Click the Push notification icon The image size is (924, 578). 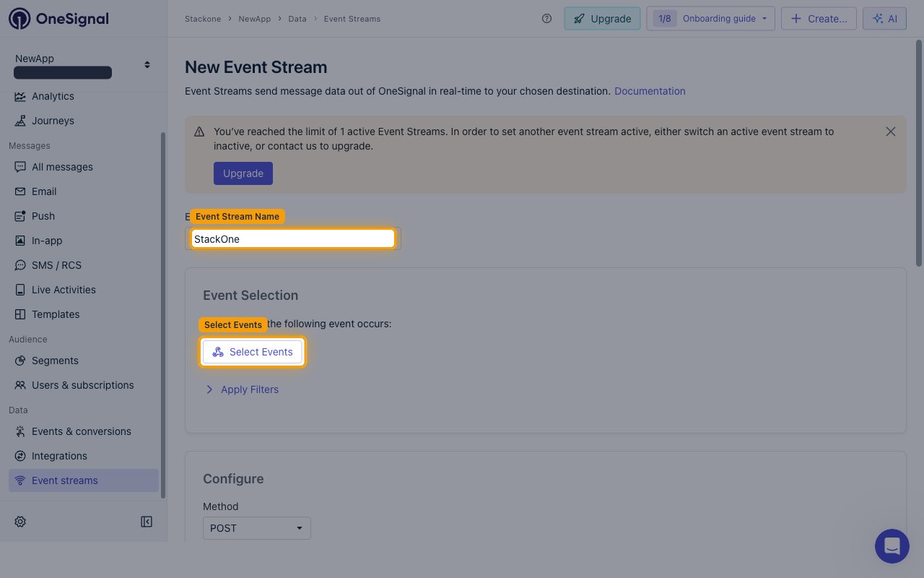(x=20, y=216)
